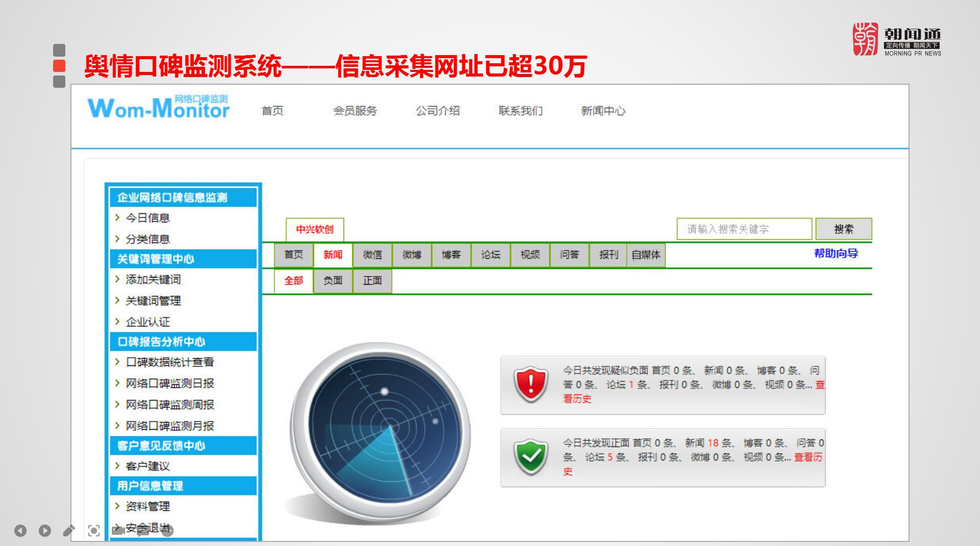The height and width of the screenshot is (546, 980).
Task: Select the 全部 sentiment filter tab
Action: [x=293, y=281]
